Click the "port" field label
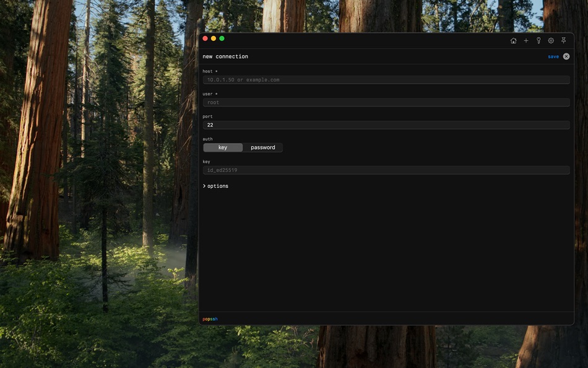588x368 pixels. (x=207, y=116)
